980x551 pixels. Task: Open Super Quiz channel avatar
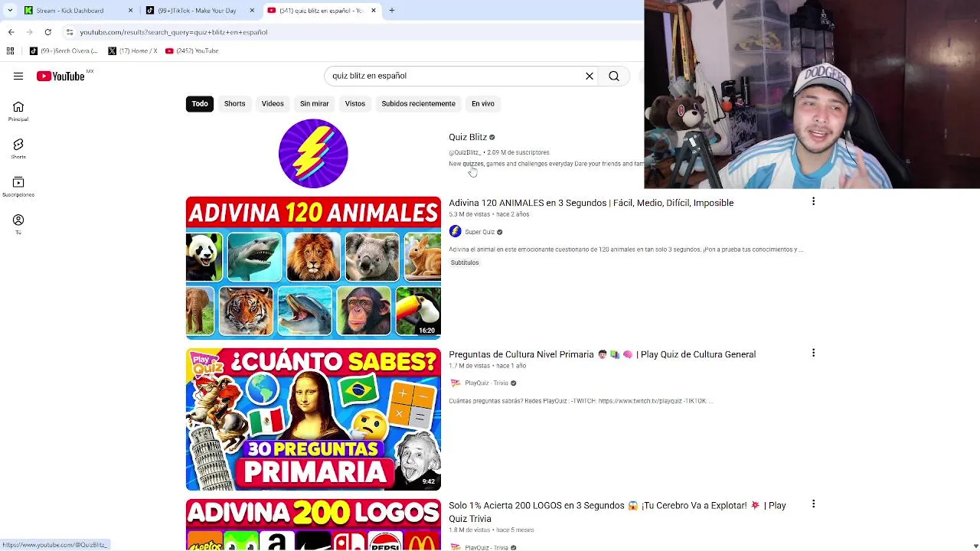point(456,232)
